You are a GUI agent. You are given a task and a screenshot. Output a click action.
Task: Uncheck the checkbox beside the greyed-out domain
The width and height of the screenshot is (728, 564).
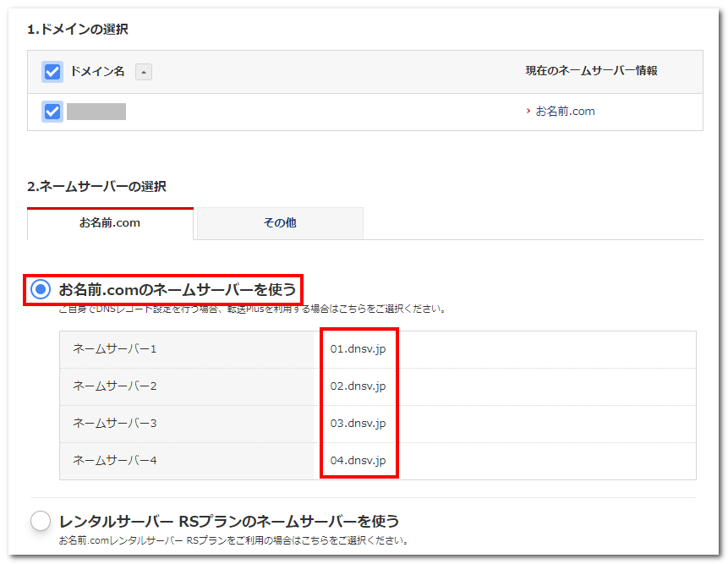coord(52,112)
